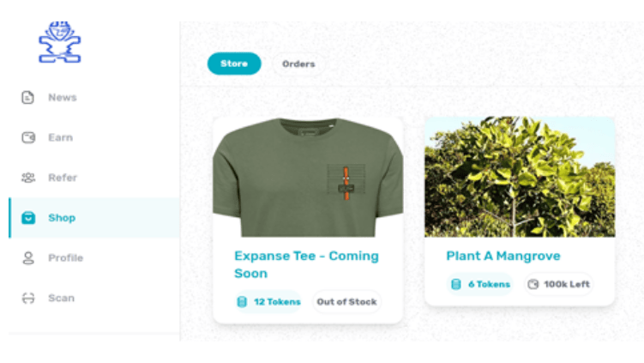This screenshot has width=644, height=363.
Task: Click the News document icon
Action: pos(28,98)
